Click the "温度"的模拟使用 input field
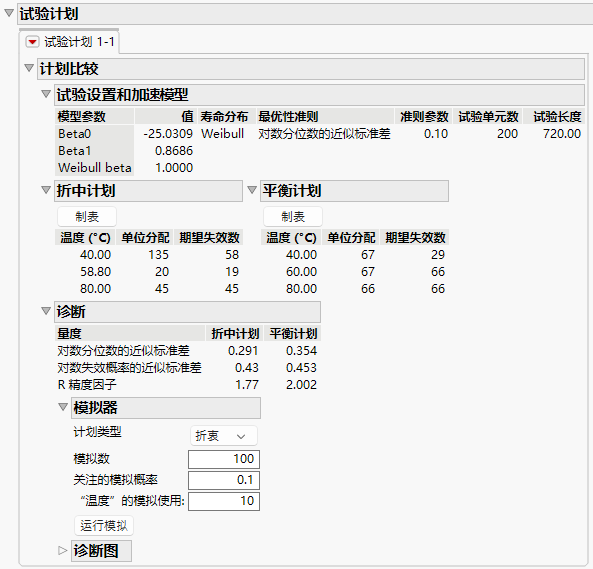This screenshot has width=593, height=569. (224, 501)
